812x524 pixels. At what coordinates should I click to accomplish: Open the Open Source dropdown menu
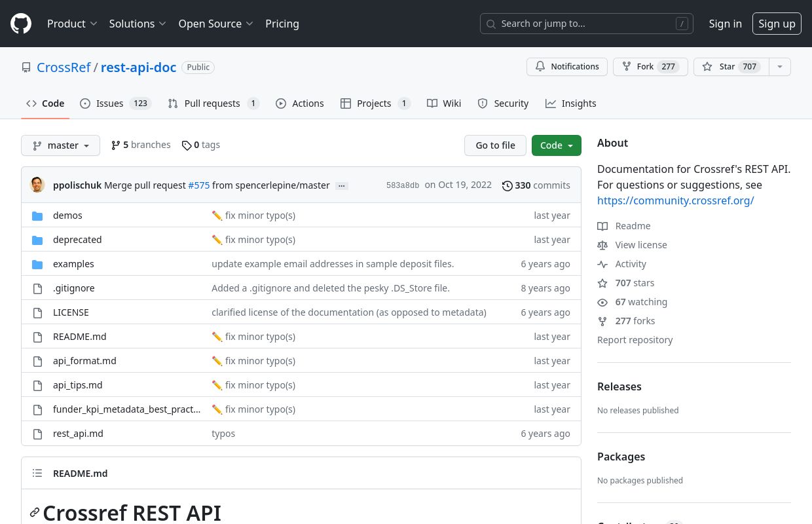215,24
